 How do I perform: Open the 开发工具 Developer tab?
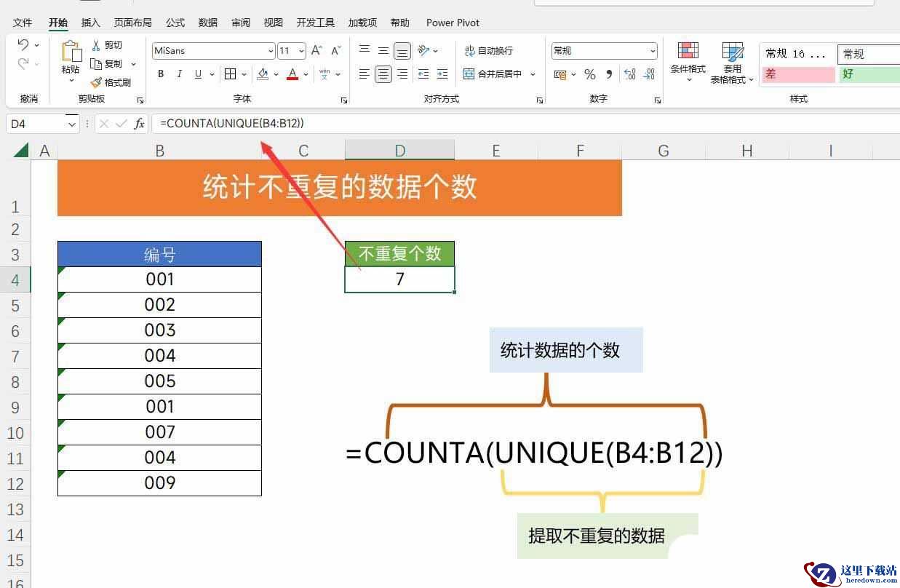(315, 23)
